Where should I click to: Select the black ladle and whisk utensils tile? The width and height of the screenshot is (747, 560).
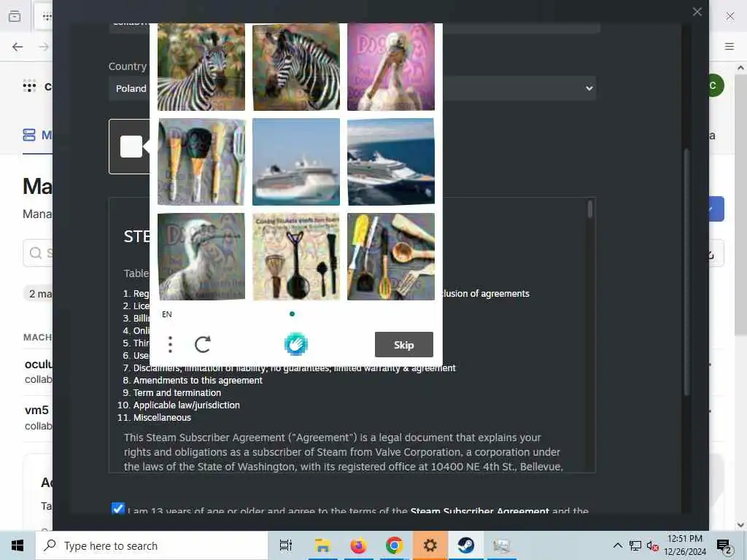(x=296, y=256)
